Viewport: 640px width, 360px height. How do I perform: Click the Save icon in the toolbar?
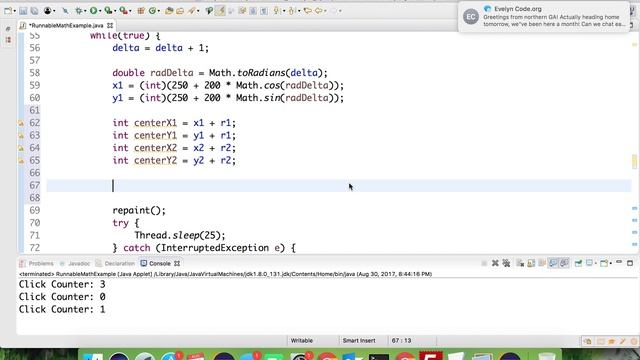pyautogui.click(x=23, y=11)
